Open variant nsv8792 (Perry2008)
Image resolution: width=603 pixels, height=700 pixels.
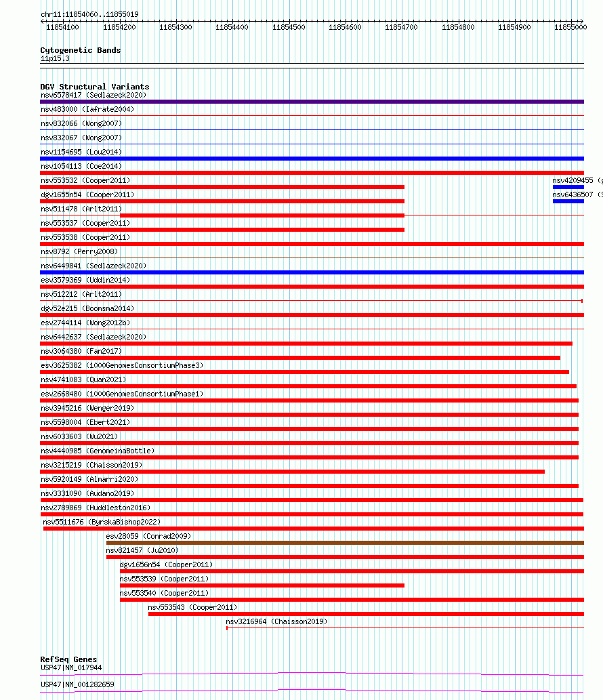(79, 252)
